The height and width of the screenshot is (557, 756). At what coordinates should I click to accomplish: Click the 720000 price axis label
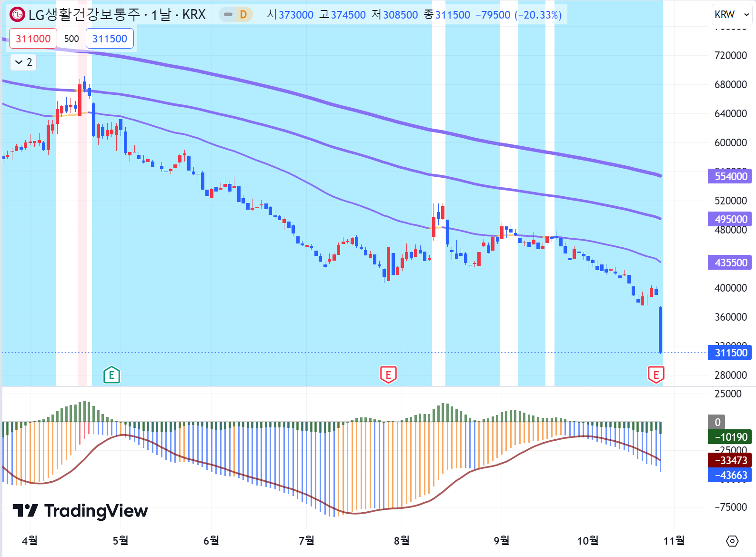pyautogui.click(x=731, y=55)
